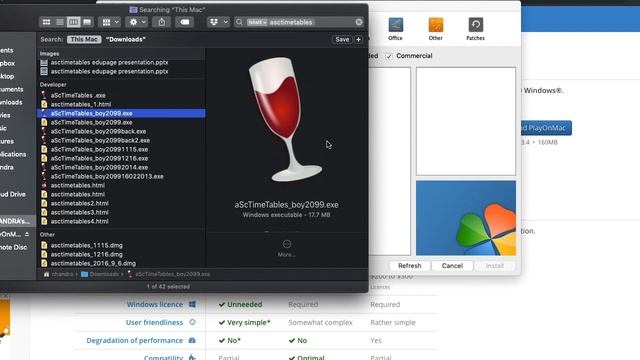
Task: Open the gear action menu
Action: coord(137,22)
